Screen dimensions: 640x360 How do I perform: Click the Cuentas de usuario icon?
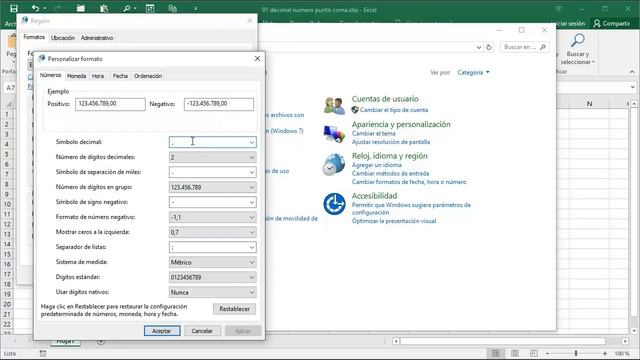point(334,105)
